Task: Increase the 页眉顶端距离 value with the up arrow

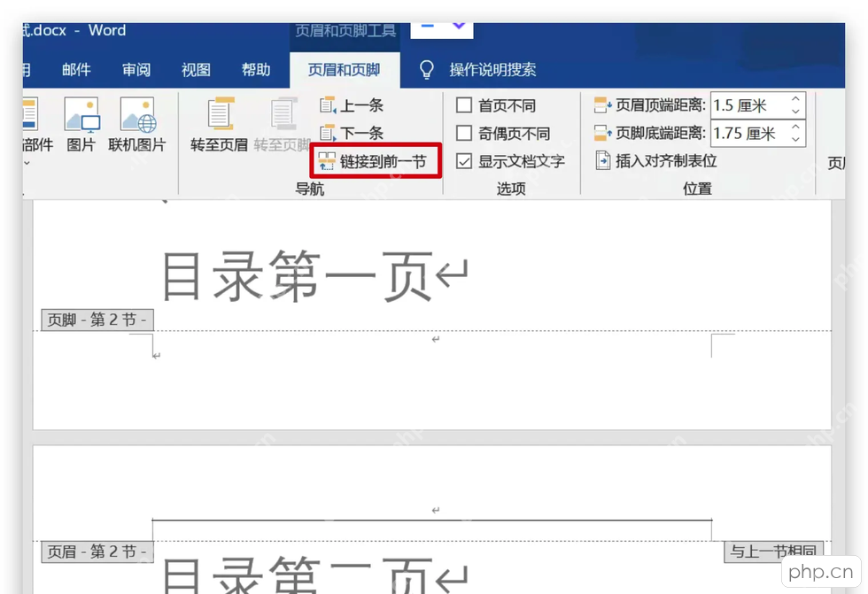Action: (x=795, y=99)
